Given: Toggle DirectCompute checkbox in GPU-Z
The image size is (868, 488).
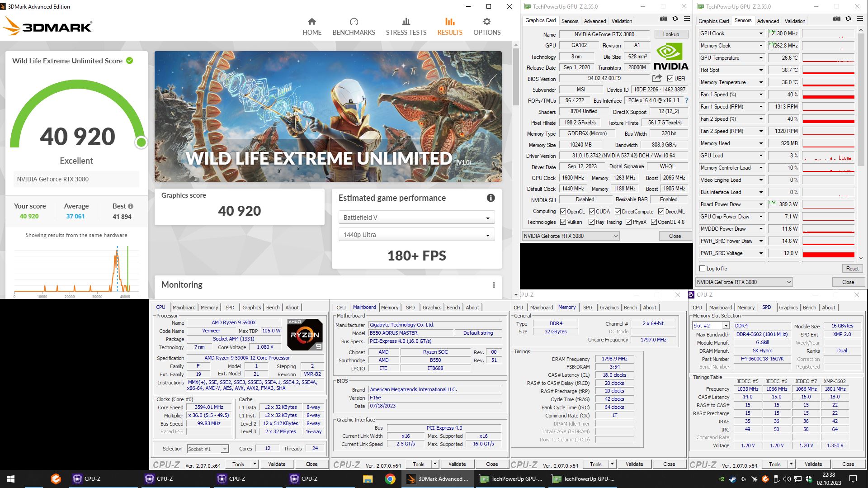Looking at the screenshot, I should [x=618, y=212].
